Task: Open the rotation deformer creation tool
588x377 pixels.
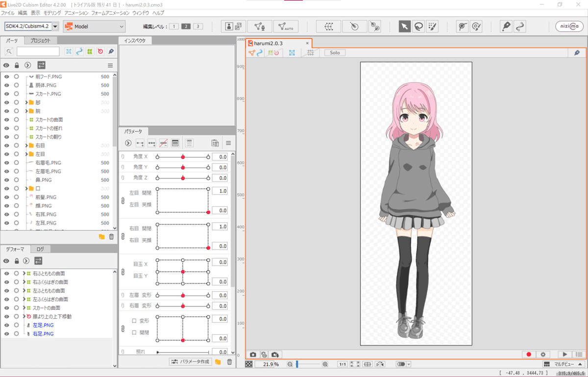Action: click(354, 26)
